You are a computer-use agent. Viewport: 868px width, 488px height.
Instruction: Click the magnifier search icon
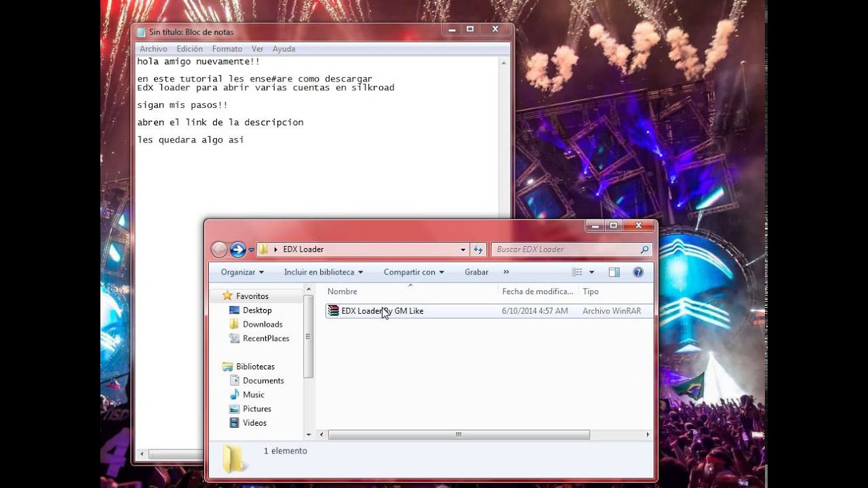pyautogui.click(x=645, y=249)
